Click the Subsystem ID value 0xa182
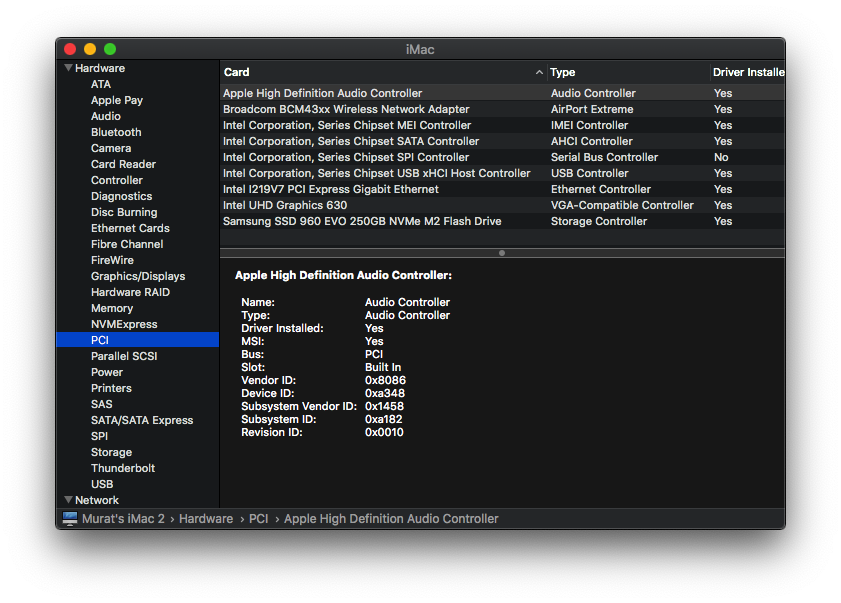This screenshot has height=603, width=841. coord(383,419)
